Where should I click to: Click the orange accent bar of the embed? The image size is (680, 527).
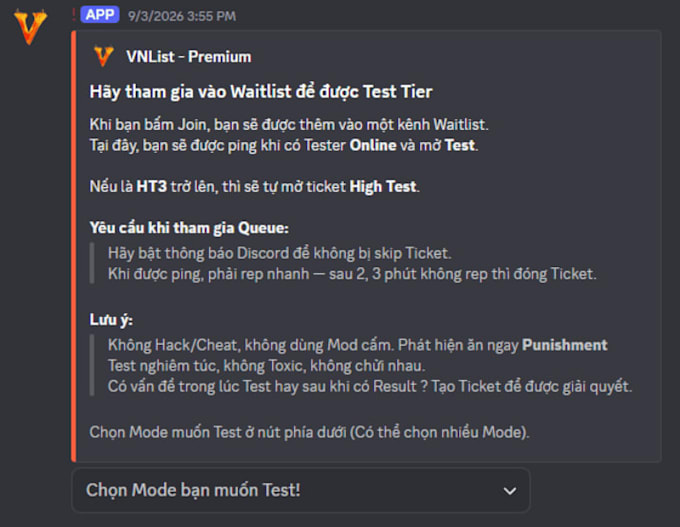pos(73,246)
